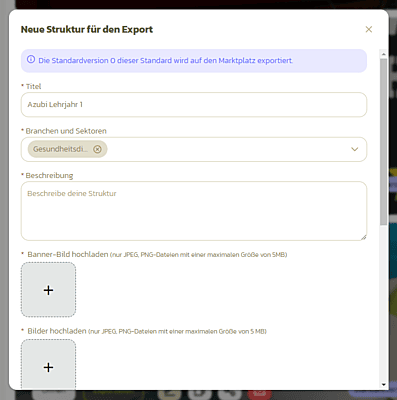The width and height of the screenshot is (397, 400).
Task: Click the Beschreibung label
Action: click(49, 176)
